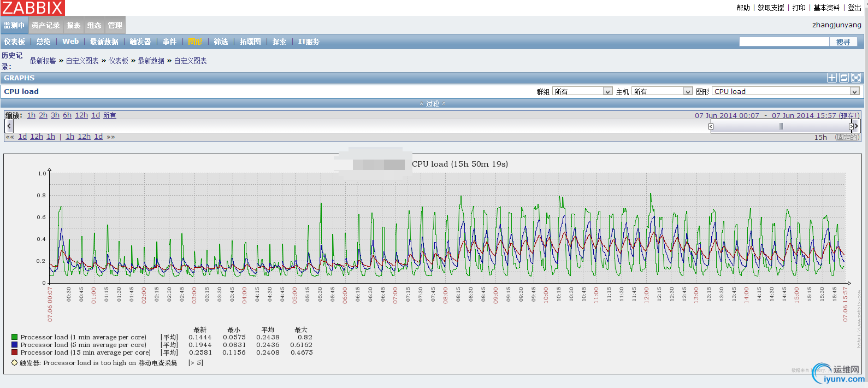Click the refresh icon in GRAPHS header
The height and width of the screenshot is (388, 868).
(x=844, y=78)
